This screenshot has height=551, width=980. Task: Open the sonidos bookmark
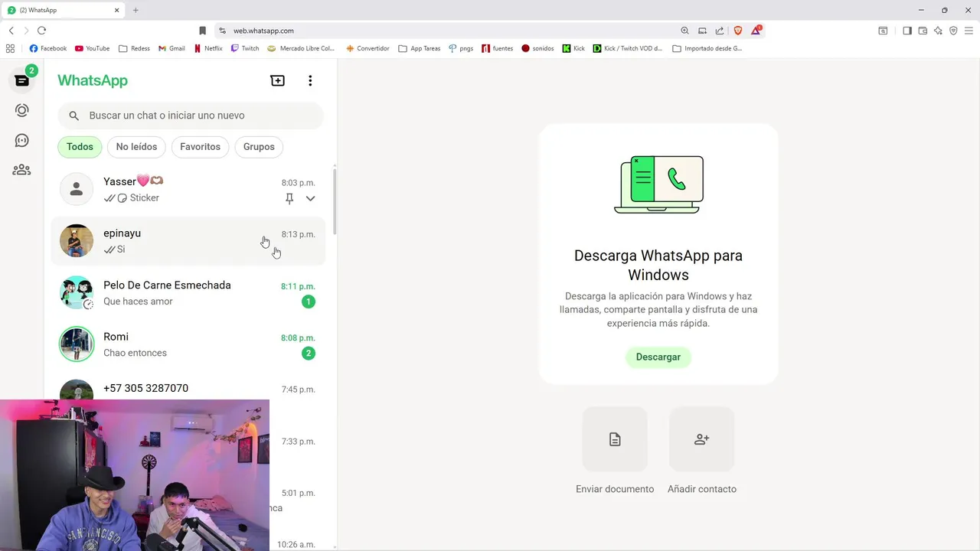point(537,48)
